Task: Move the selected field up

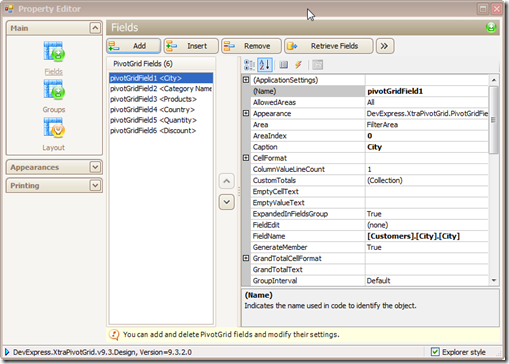Action: 226,181
